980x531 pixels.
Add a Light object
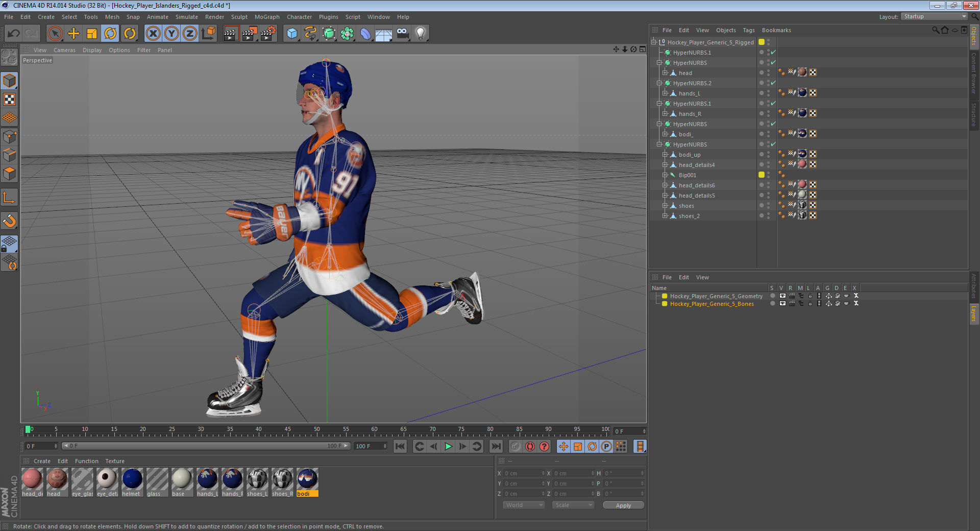click(x=421, y=34)
